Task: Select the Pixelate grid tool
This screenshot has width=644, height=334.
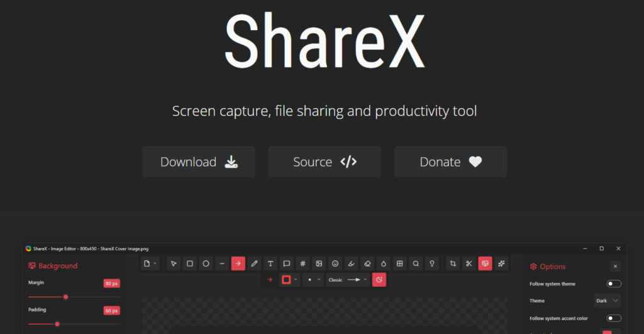Action: click(399, 264)
